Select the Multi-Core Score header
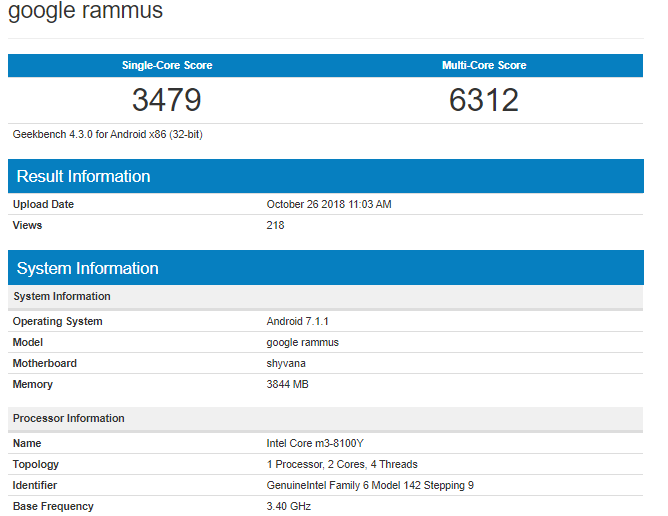668x516 pixels. (484, 65)
